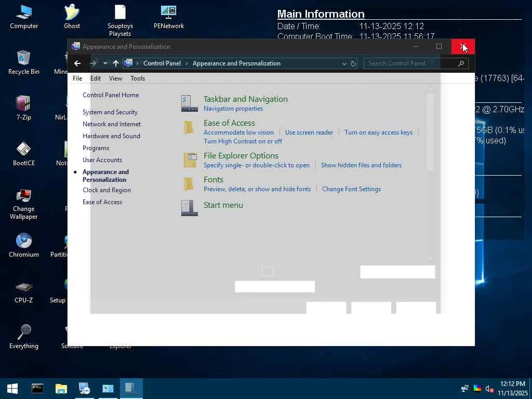The height and width of the screenshot is (399, 532).
Task: Click the colorful display tray icon
Action: point(477,389)
